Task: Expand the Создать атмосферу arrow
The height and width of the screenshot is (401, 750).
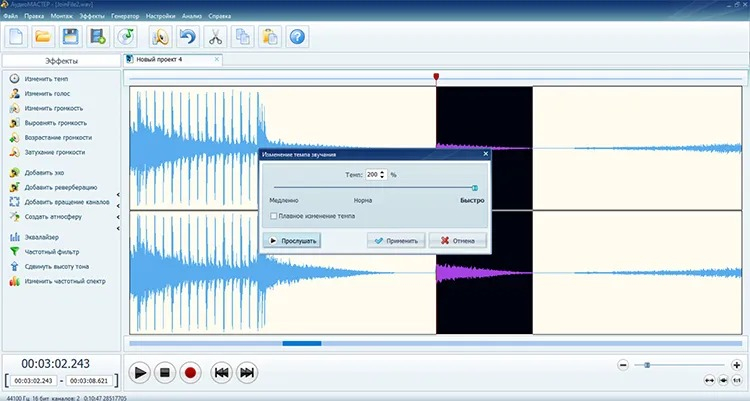Action: (x=118, y=217)
